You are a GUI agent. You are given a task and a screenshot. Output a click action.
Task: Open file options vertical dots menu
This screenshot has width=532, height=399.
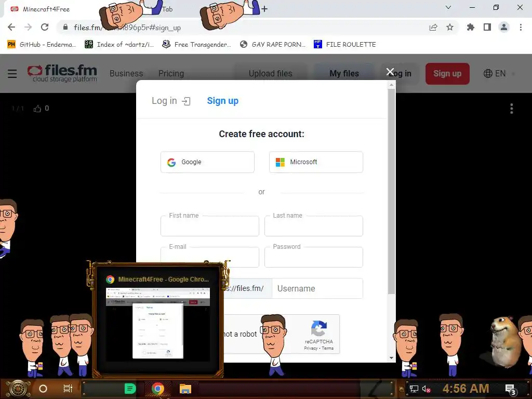click(512, 109)
